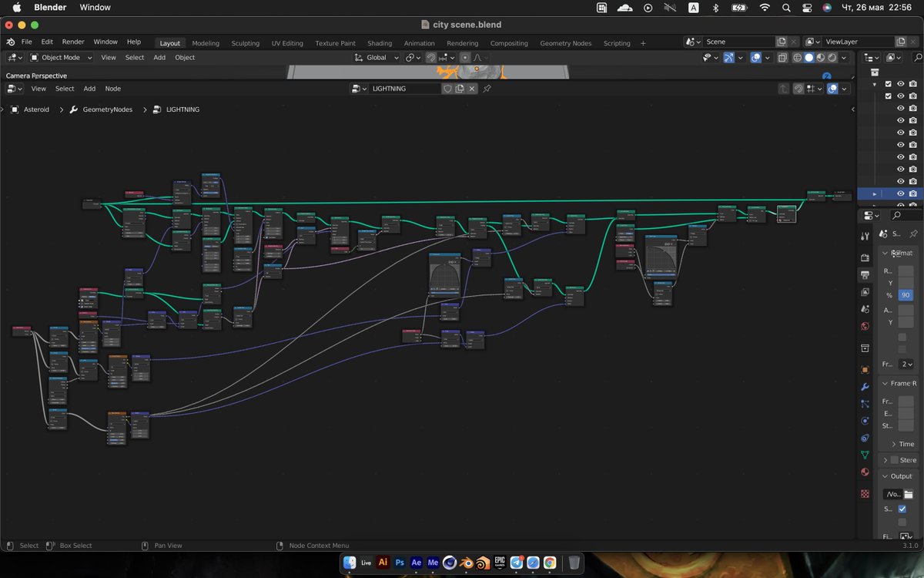The width and height of the screenshot is (924, 578).
Task: Open the viewport shading options dropdown arrow
Action: [x=845, y=58]
